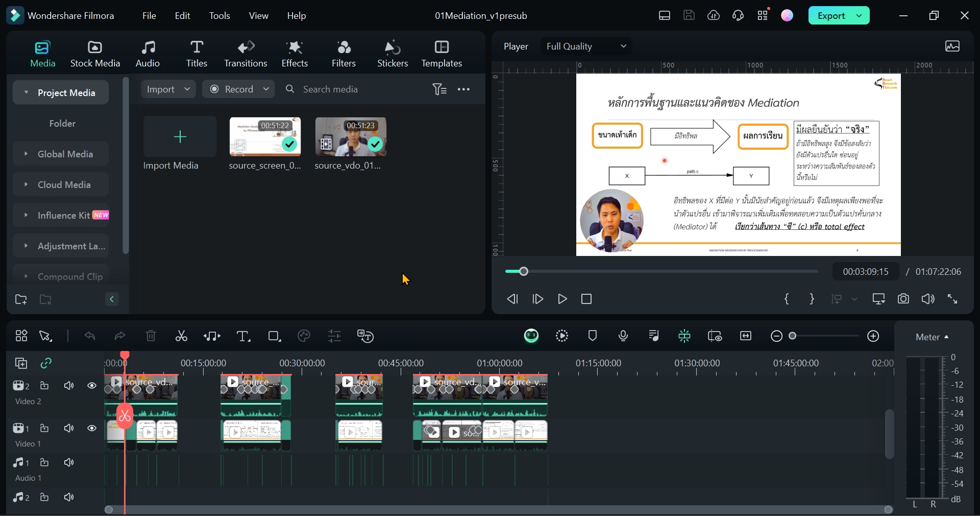Take a snapshot with the camera icon

[903, 299]
